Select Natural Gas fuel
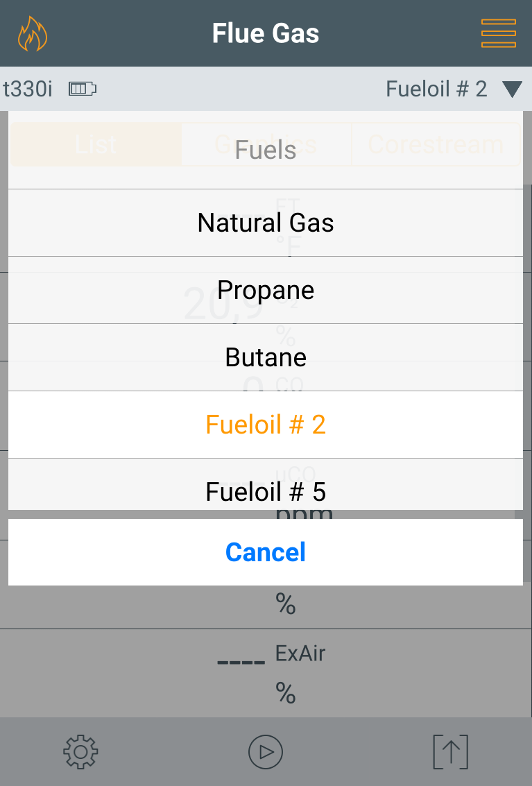The width and height of the screenshot is (532, 786). [266, 223]
